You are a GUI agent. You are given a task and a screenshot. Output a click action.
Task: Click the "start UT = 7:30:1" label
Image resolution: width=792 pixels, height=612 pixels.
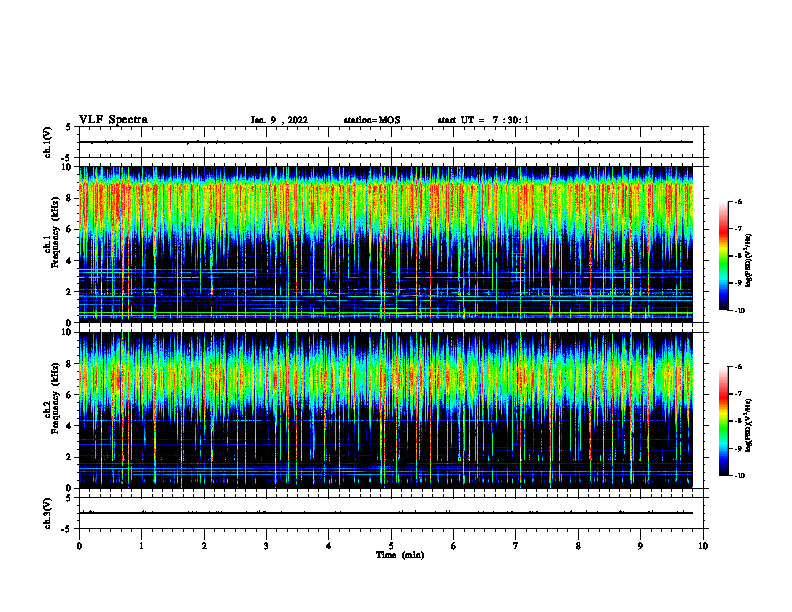pos(483,120)
